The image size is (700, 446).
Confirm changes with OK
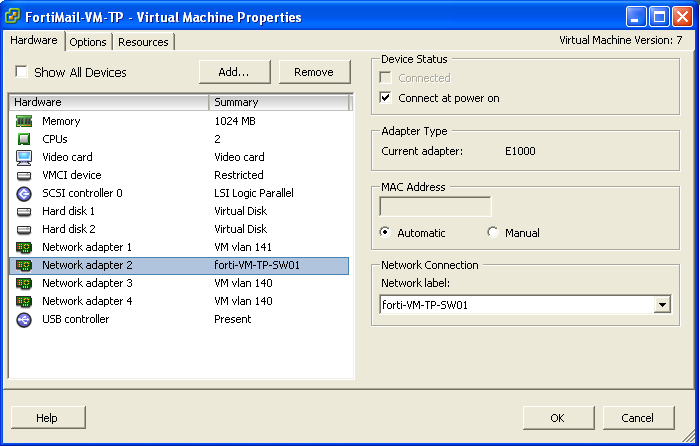click(558, 418)
